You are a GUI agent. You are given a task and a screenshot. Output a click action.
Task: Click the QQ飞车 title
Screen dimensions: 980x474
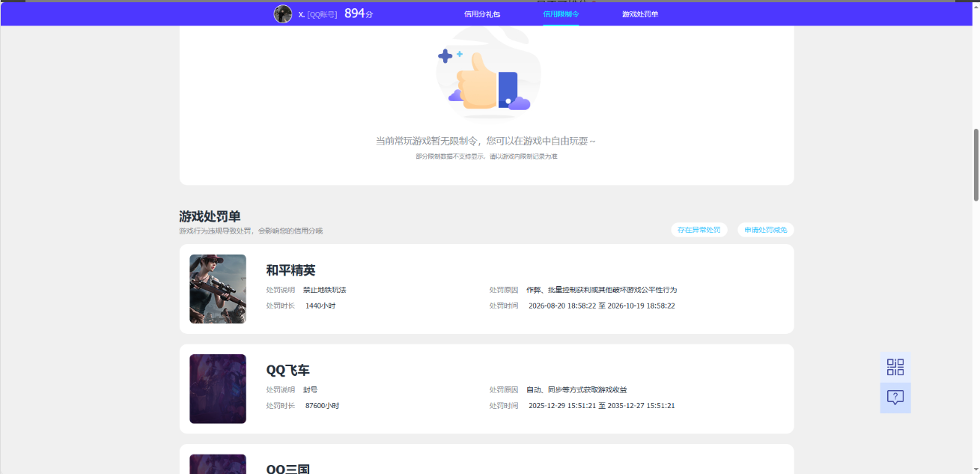287,370
